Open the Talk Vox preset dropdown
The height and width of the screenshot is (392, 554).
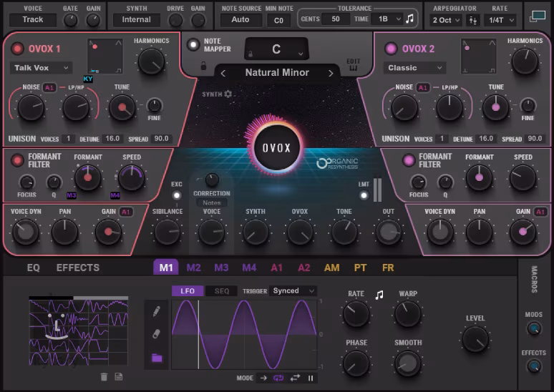[x=42, y=68]
